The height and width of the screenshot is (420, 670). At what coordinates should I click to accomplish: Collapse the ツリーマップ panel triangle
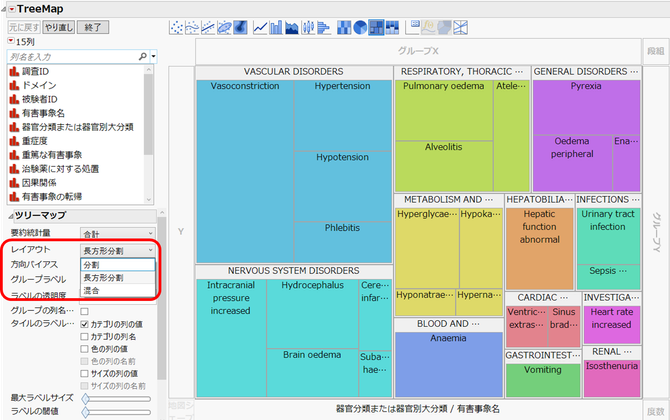tap(11, 216)
